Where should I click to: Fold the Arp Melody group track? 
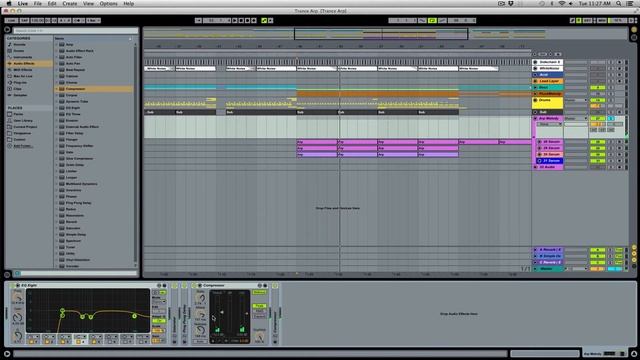point(535,118)
